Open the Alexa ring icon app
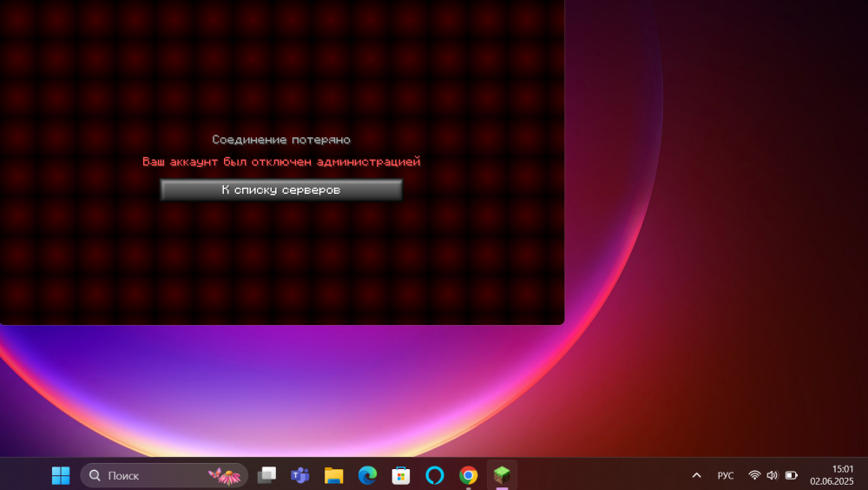Screen dimensions: 868x490 435,475
